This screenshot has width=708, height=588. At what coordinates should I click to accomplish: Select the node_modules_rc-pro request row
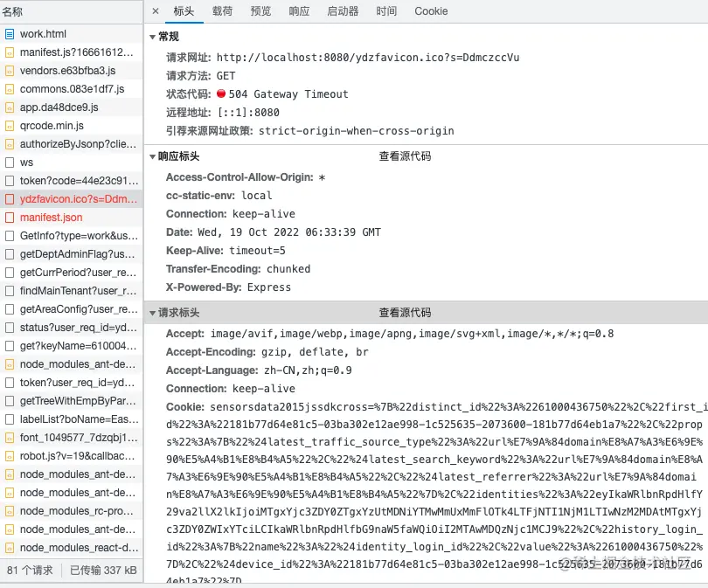[72, 511]
